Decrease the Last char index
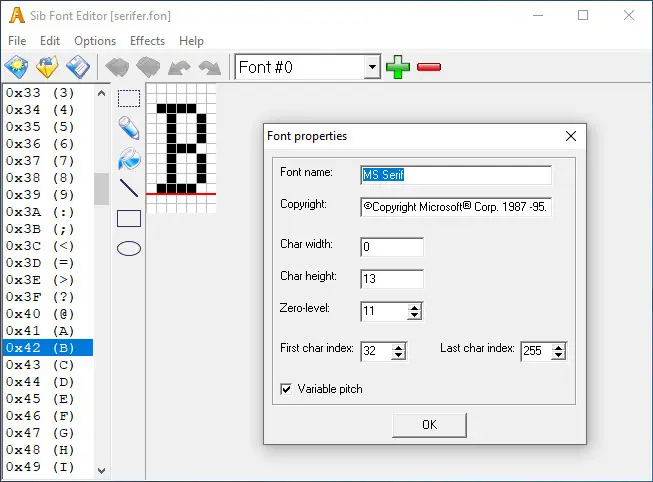 tap(558, 355)
